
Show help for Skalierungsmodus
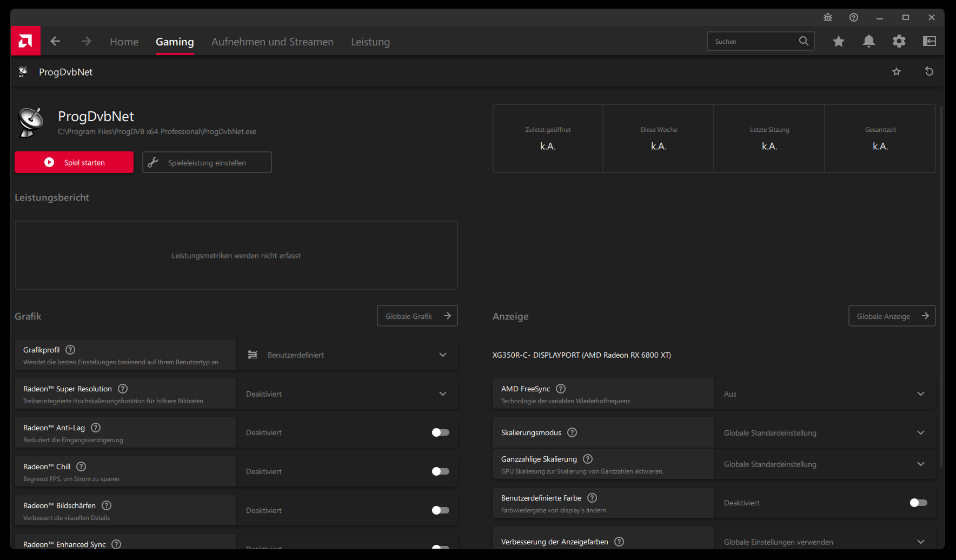pos(572,432)
